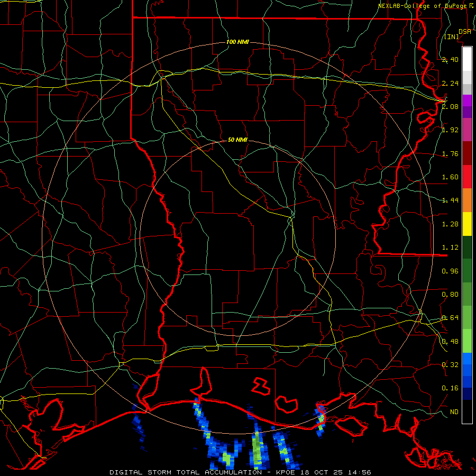
Task: Click the 0.32 scale value
Action: pyautogui.click(x=450, y=364)
